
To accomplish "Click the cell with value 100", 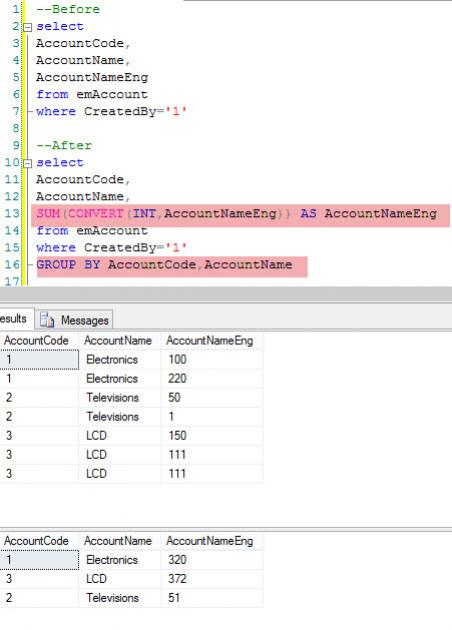I will tap(212, 359).
